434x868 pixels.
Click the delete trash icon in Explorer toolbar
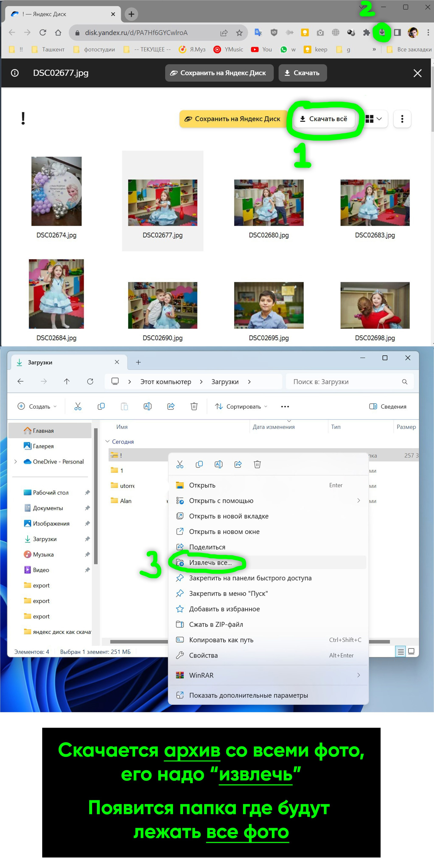[x=194, y=406]
